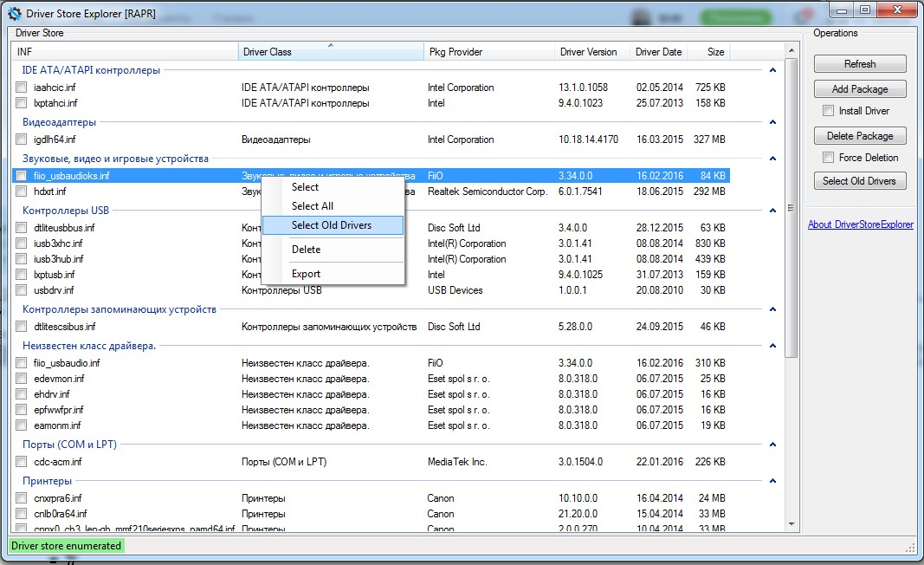Select the ehdrv.inf row
The width and height of the screenshot is (924, 565).
pos(372,394)
